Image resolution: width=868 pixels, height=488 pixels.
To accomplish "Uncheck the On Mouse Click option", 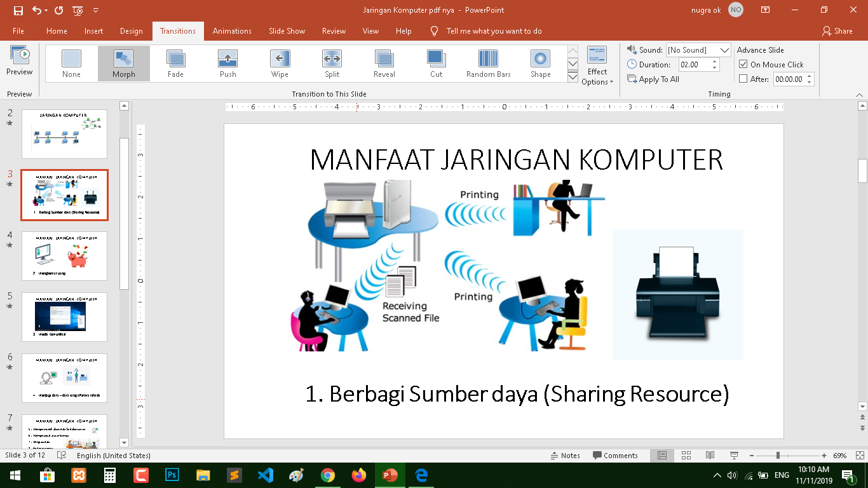I will coord(745,64).
